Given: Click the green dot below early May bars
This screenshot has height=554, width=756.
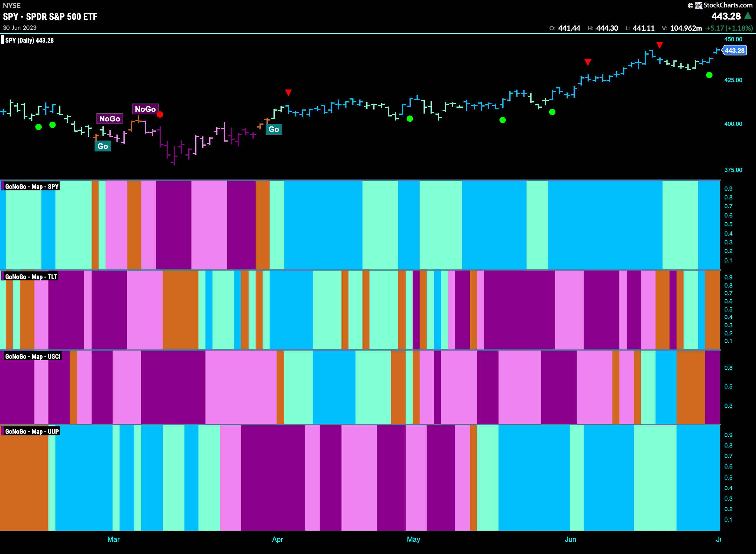Looking at the screenshot, I should [410, 119].
